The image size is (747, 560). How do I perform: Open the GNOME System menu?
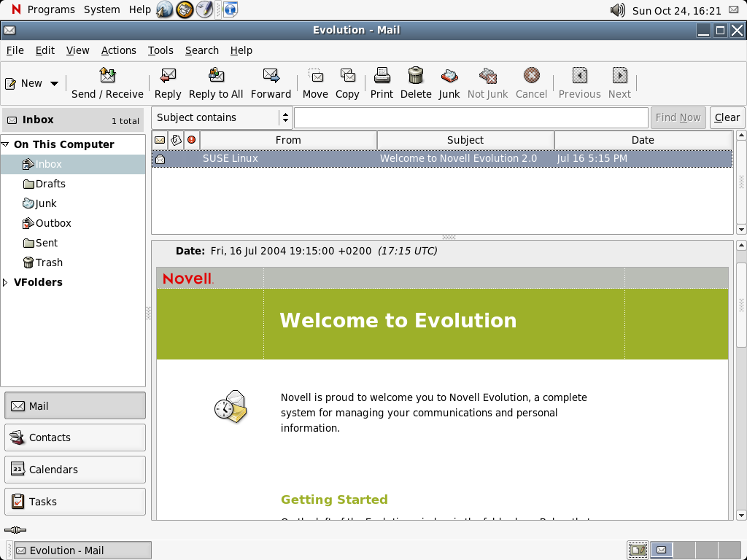(102, 9)
